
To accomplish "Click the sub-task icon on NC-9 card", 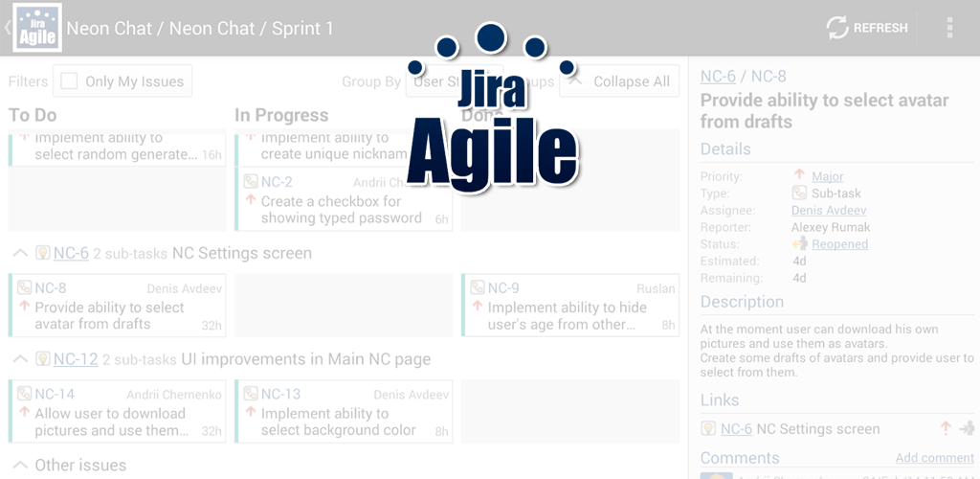I will pyautogui.click(x=478, y=288).
